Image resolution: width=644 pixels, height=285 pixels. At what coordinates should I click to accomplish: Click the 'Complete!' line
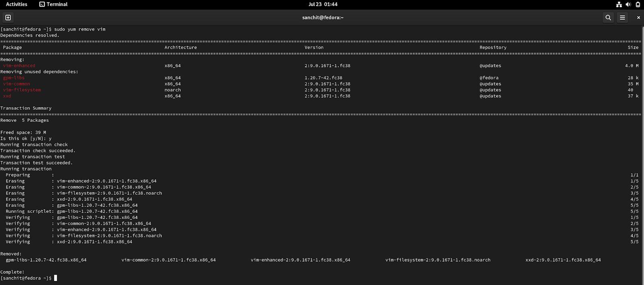click(12, 272)
